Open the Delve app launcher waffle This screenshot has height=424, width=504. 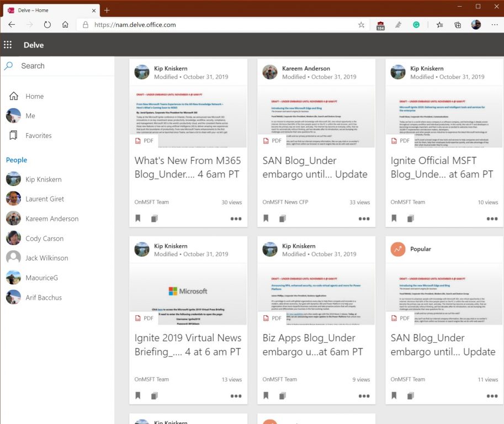point(8,45)
